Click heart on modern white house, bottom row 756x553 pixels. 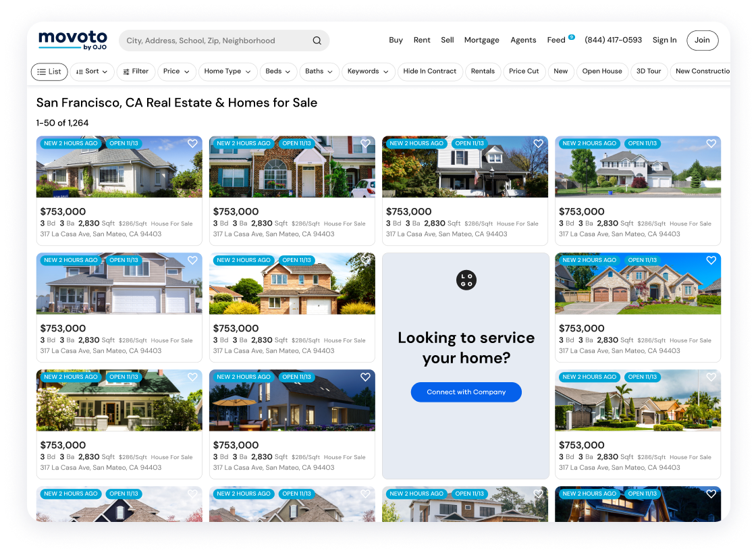(538, 494)
